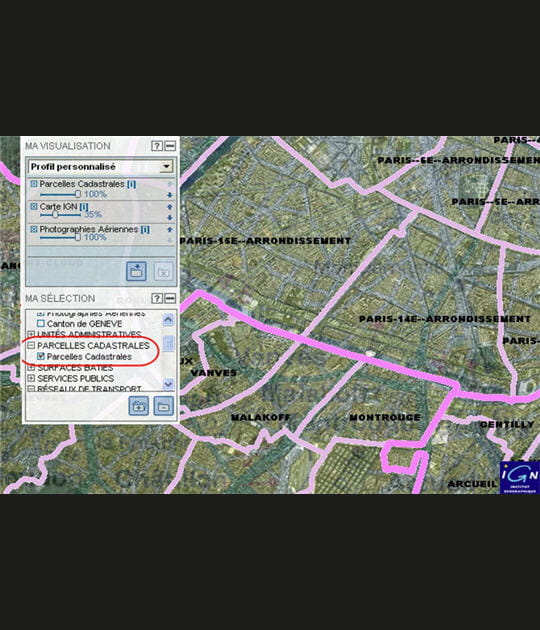Adjust Photographies Aériennes opacity slider
This screenshot has width=540, height=630.
(x=78, y=237)
